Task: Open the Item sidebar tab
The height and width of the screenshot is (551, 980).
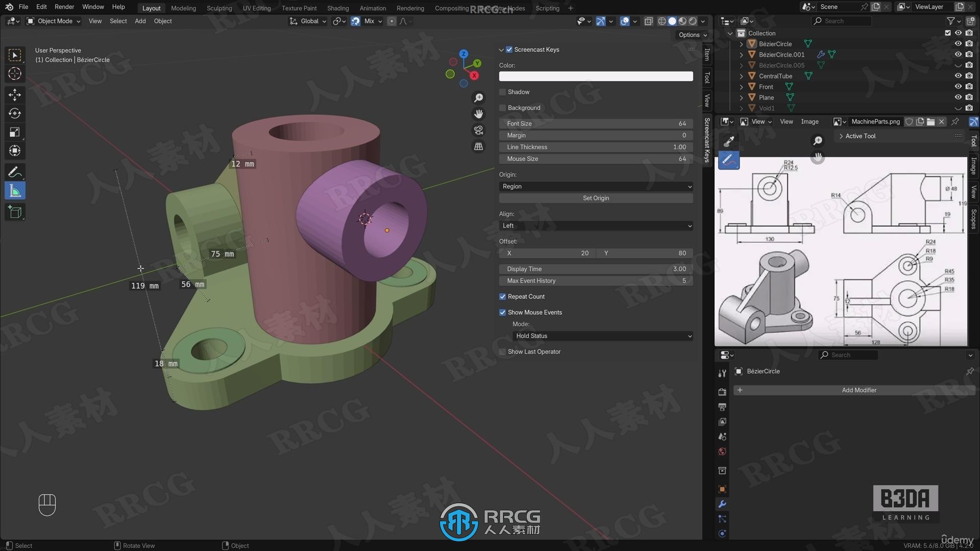Action: pyautogui.click(x=707, y=54)
